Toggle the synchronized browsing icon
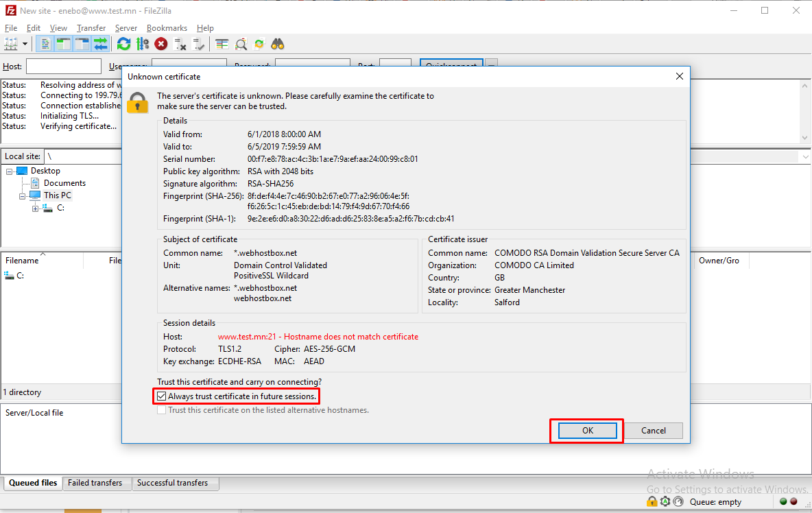The image size is (812, 513). coord(259,45)
